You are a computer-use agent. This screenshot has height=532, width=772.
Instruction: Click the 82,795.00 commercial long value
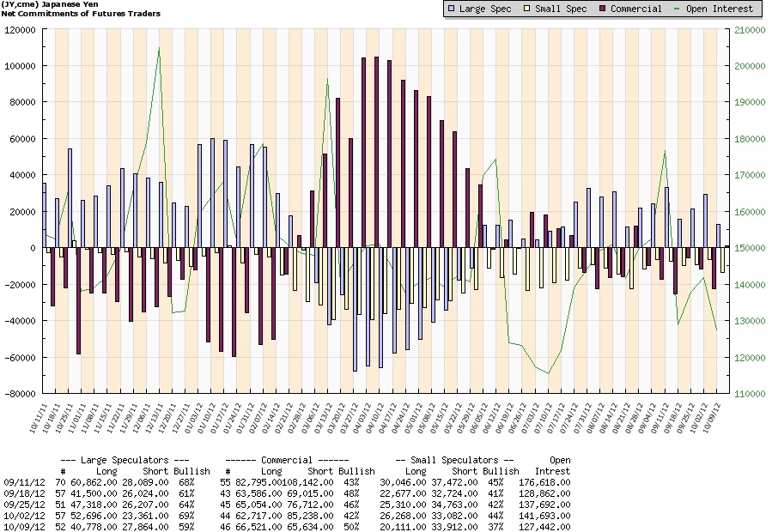[258, 482]
